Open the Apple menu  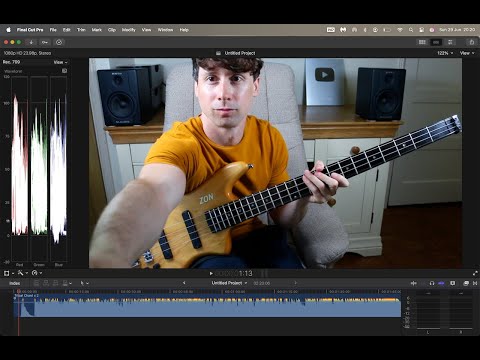(8, 30)
